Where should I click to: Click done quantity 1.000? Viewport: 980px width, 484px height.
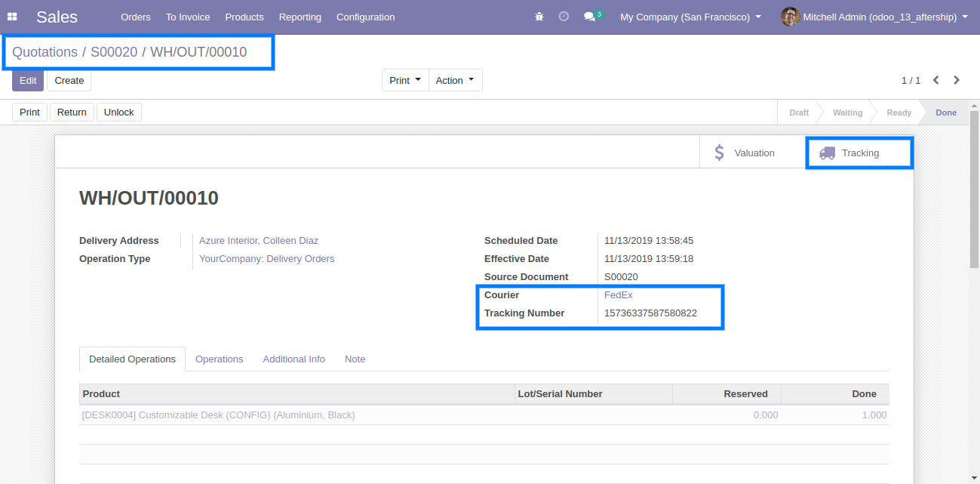pos(874,415)
